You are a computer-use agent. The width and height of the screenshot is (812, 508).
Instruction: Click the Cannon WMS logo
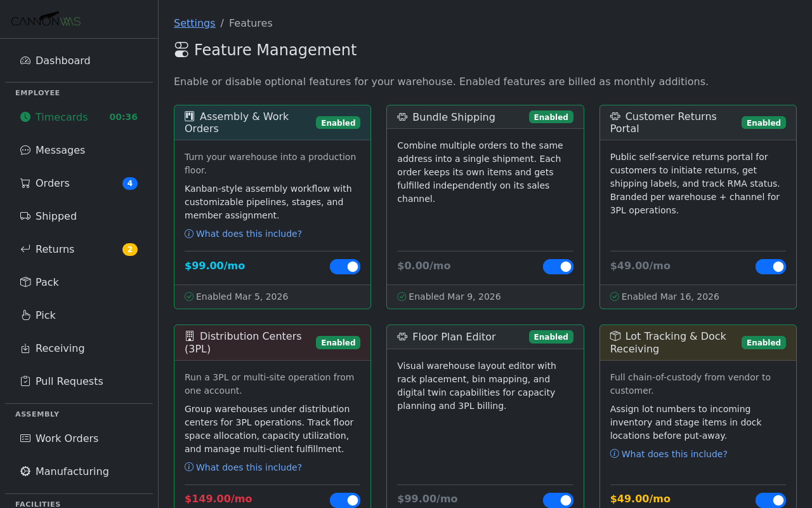(x=46, y=20)
